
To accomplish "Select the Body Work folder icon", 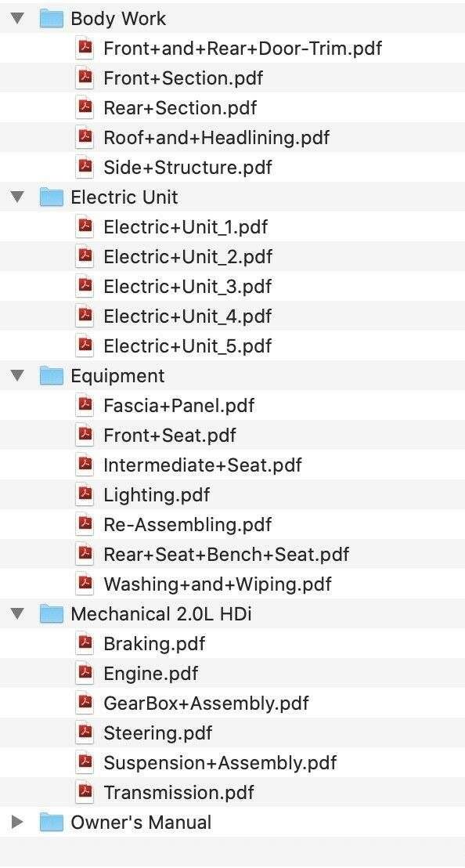I will pyautogui.click(x=52, y=18).
